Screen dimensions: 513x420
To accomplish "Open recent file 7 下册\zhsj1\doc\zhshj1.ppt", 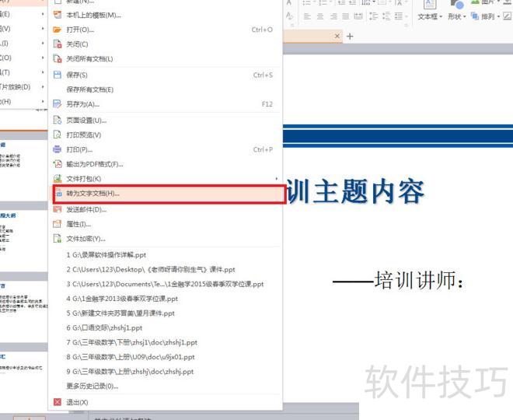I will pos(165,342).
